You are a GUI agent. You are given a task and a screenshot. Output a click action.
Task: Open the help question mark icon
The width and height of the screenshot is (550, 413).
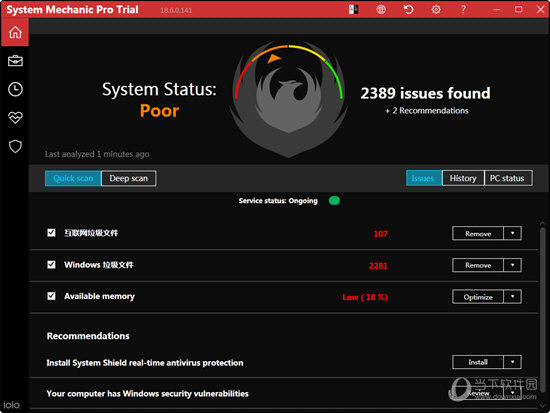pyautogui.click(x=463, y=9)
